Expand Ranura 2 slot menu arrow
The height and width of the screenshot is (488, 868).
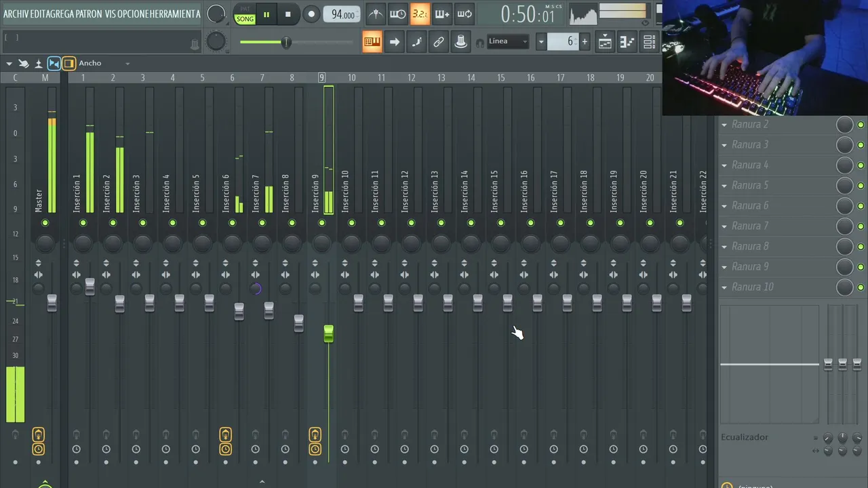coord(724,125)
